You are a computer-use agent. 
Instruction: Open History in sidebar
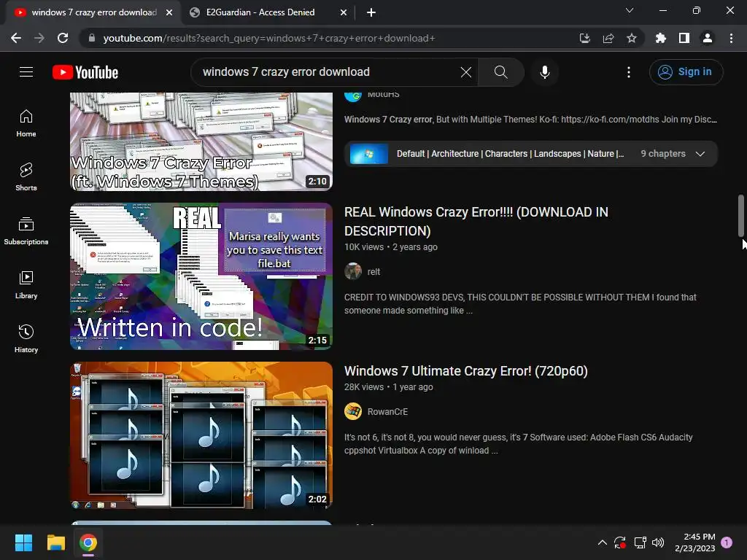(26, 338)
